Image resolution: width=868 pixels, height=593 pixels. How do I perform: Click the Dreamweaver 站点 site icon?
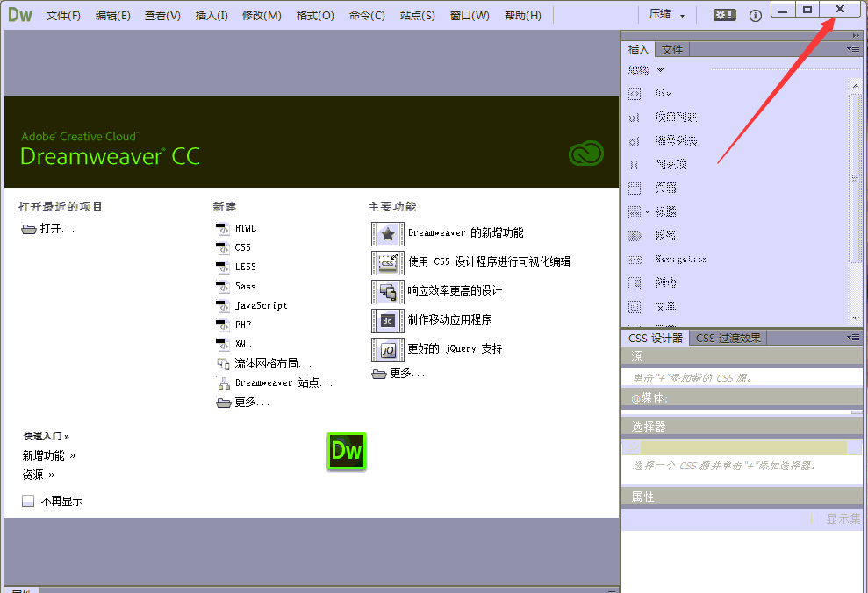pos(224,382)
